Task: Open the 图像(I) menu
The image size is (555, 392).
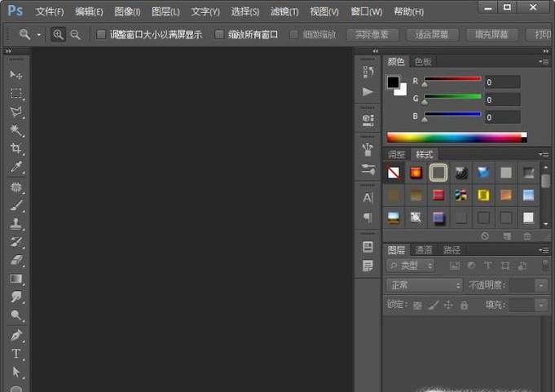Action: pyautogui.click(x=127, y=11)
